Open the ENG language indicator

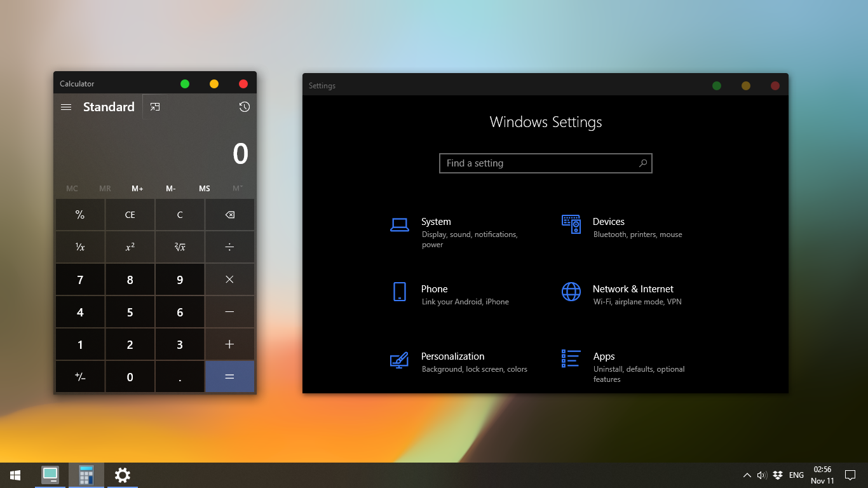coord(796,475)
